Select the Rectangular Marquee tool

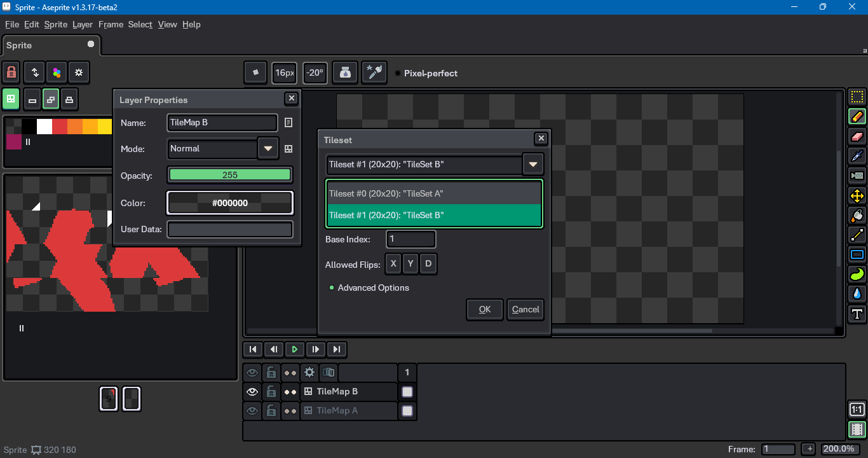[857, 97]
